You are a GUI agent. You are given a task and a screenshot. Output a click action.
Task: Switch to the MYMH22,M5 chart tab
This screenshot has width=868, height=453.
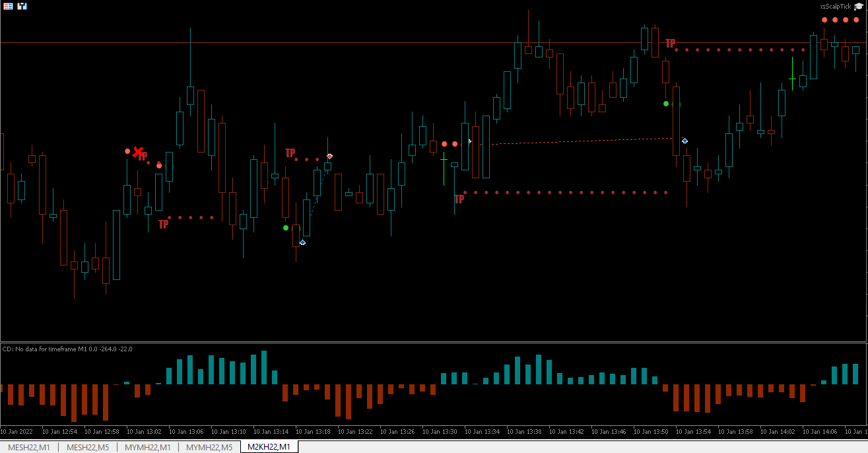pos(209,447)
